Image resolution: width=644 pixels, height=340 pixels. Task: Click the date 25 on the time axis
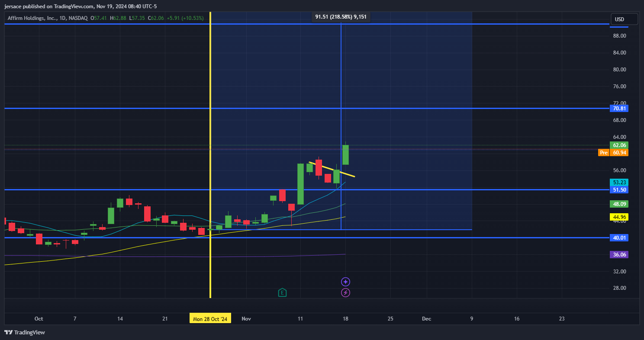pos(390,319)
